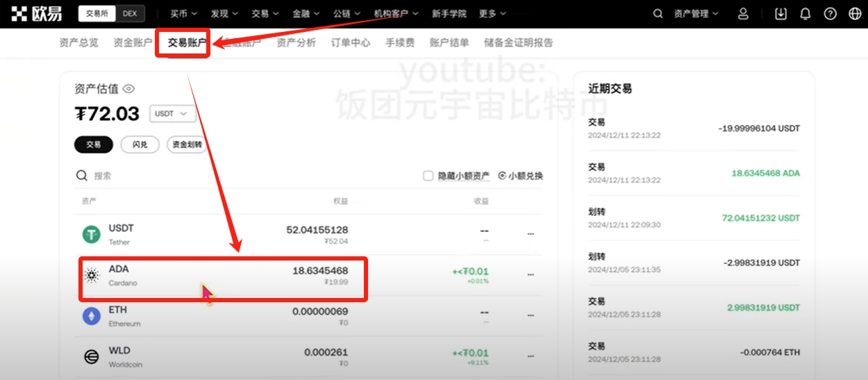
Task: Toggle the 资产估值 eye visibility icon
Action: [x=128, y=89]
